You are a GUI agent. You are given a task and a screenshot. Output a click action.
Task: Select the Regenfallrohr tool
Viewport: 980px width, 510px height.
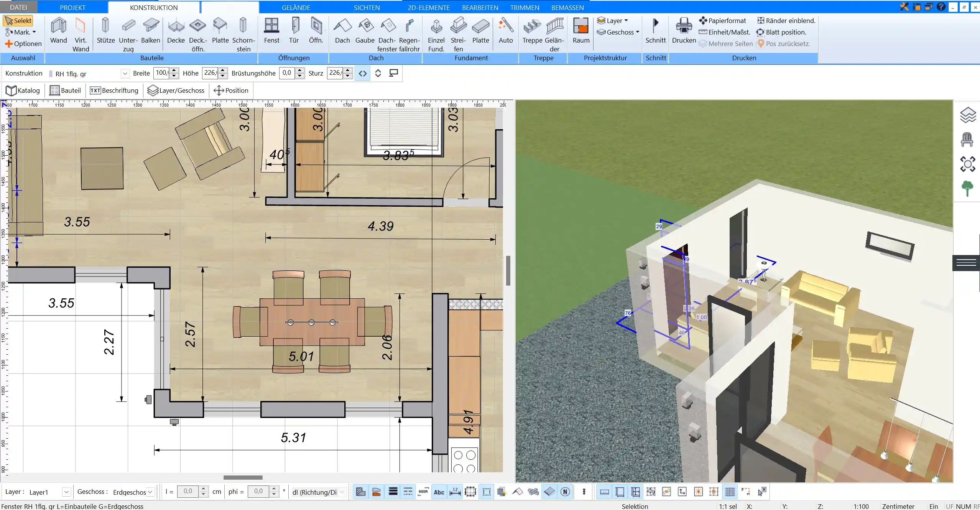409,35
